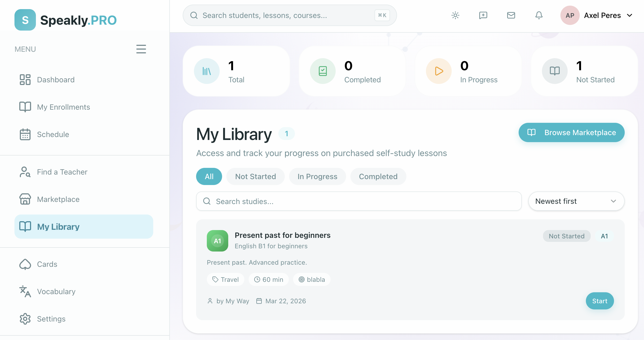Viewport: 644px width, 340px height.
Task: Click the Schedule calendar icon
Action: point(25,134)
